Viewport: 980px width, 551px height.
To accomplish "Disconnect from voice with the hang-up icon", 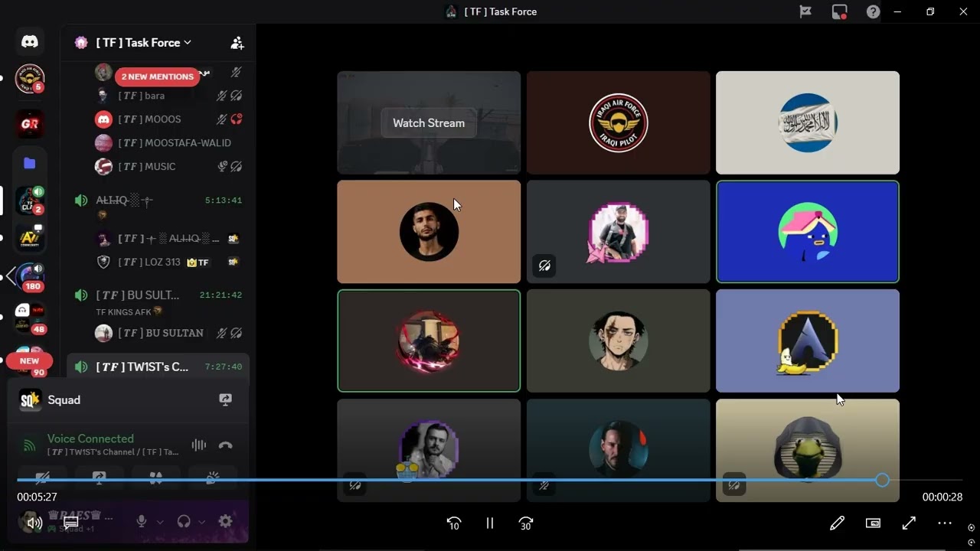I will pyautogui.click(x=225, y=445).
